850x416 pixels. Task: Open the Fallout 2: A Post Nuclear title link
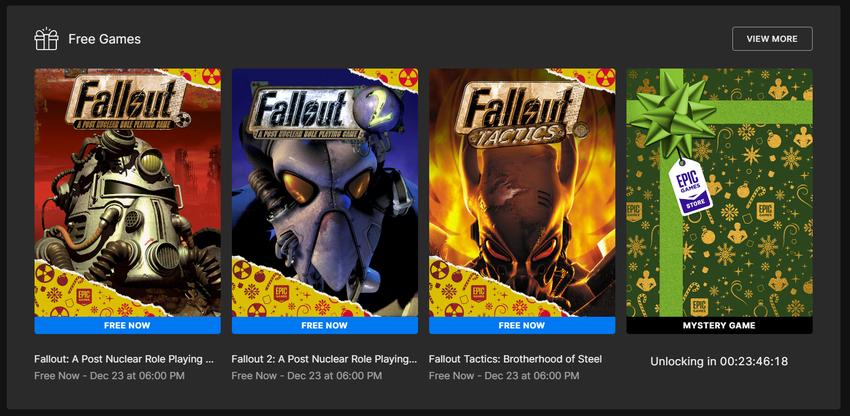click(x=324, y=358)
